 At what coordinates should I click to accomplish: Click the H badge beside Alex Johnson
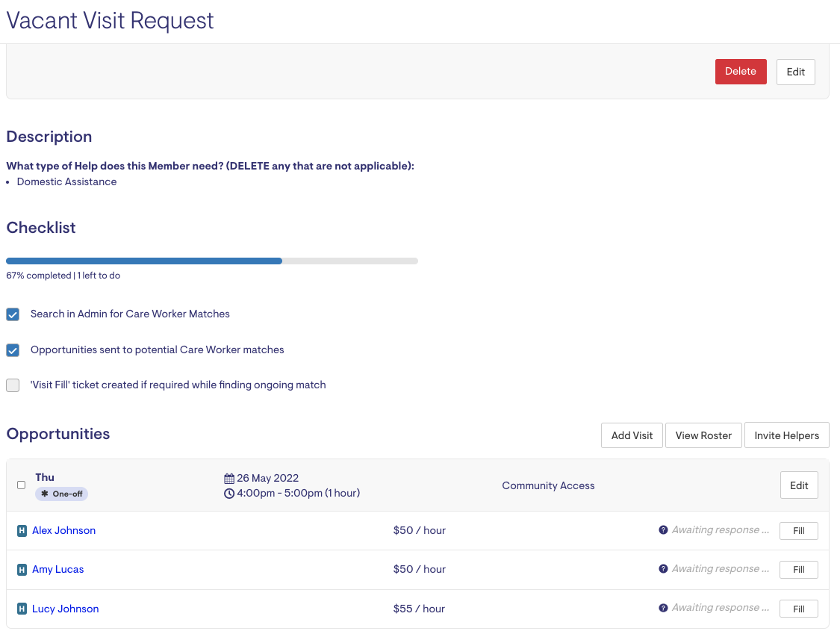(22, 531)
